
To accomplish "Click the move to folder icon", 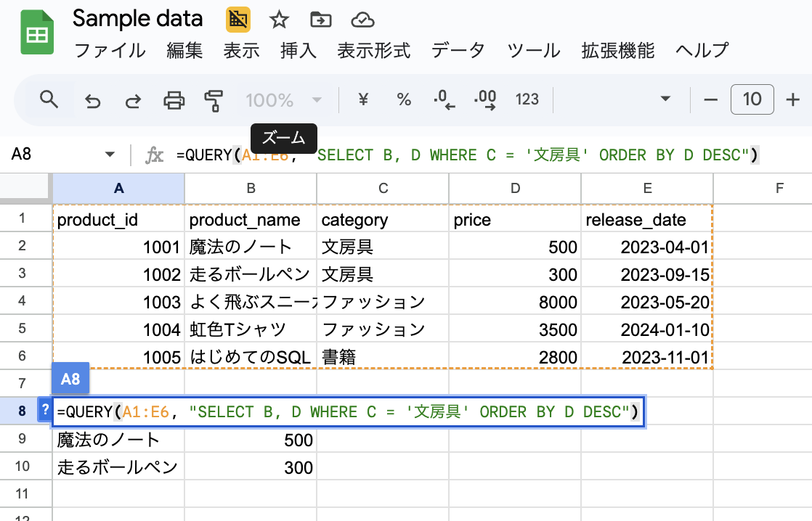I will [x=319, y=20].
